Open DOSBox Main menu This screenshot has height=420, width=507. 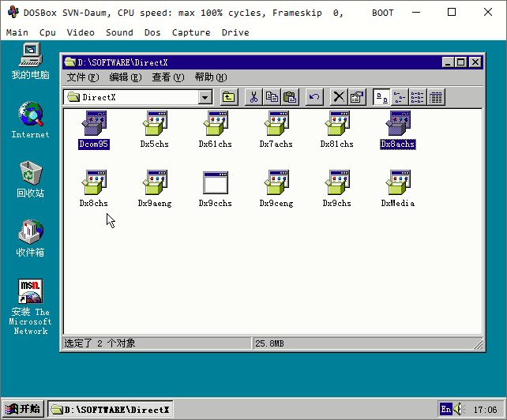point(17,32)
